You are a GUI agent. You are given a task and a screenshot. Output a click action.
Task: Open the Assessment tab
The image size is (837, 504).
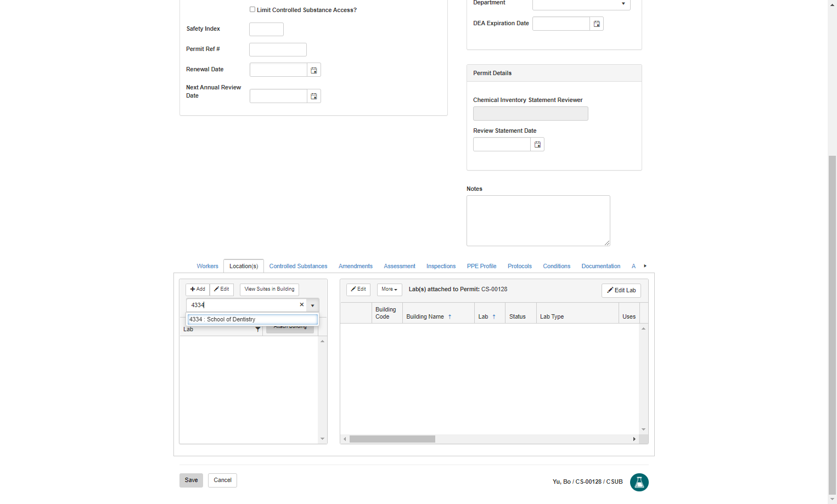pyautogui.click(x=400, y=266)
